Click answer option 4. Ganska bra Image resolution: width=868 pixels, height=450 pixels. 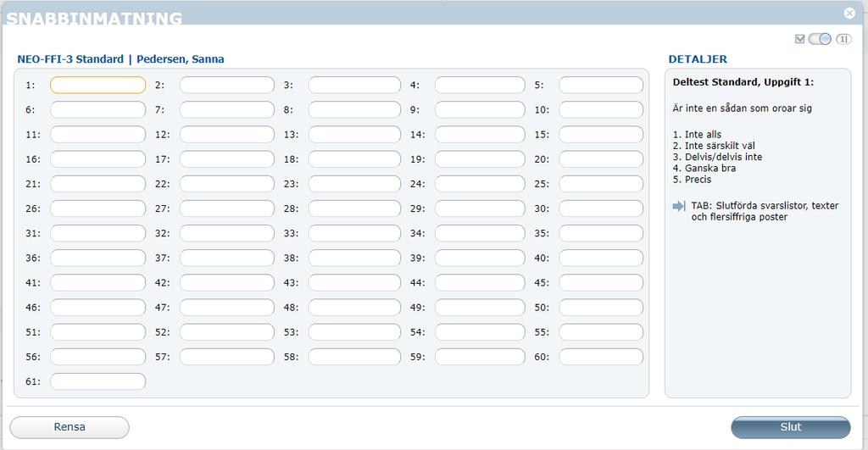click(704, 169)
